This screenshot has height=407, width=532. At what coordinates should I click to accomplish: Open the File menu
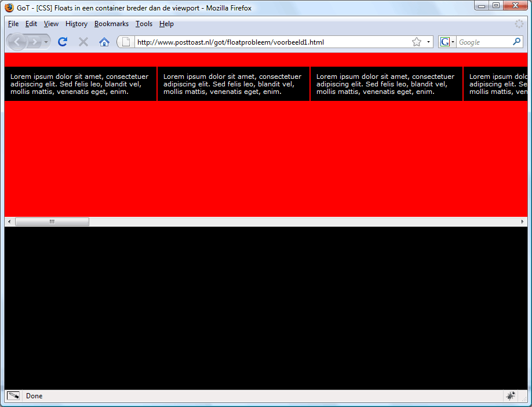point(13,24)
